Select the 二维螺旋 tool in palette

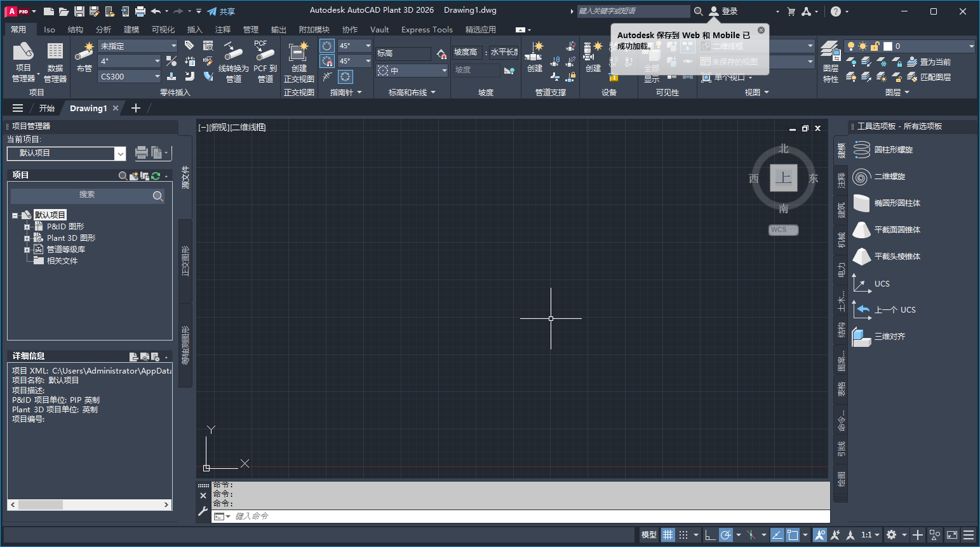click(x=879, y=177)
